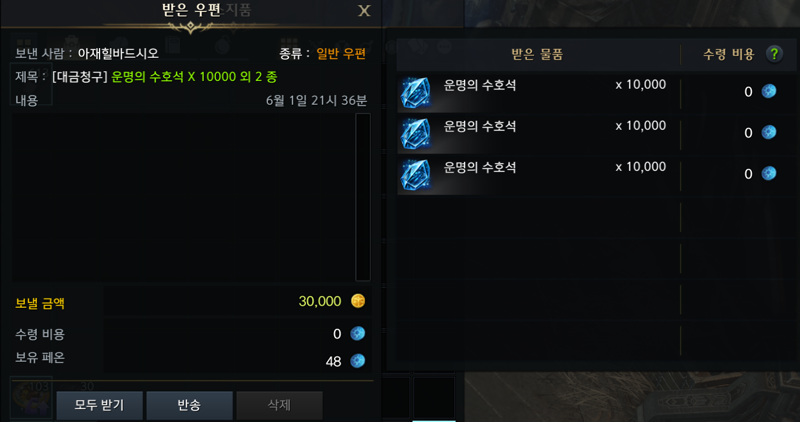Image resolution: width=800 pixels, height=422 pixels.
Task: Click the blue pheon icon next to 보유 페온
Action: pyautogui.click(x=358, y=361)
